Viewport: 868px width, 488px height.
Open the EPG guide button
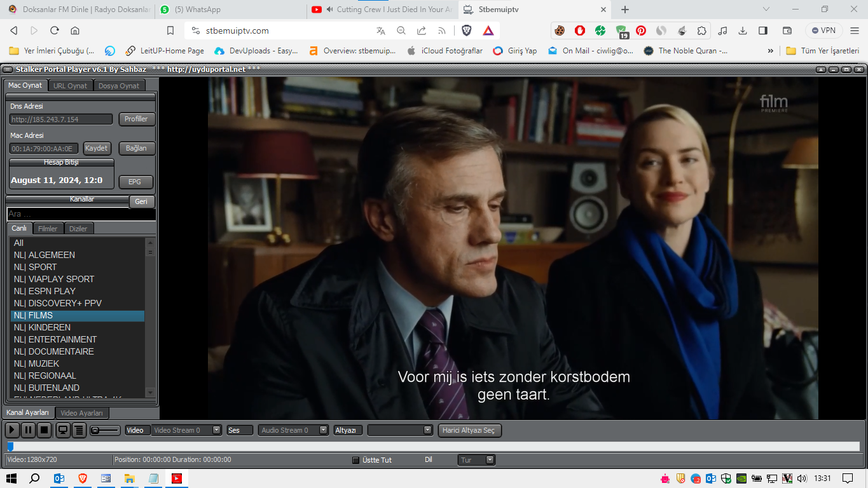(135, 182)
